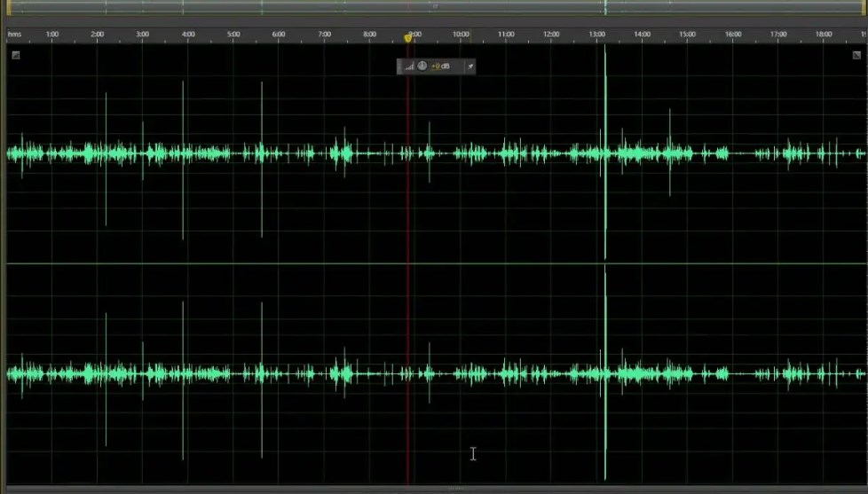Click the panel resize grip at bottom center
This screenshot has height=494, width=868.
456,489
